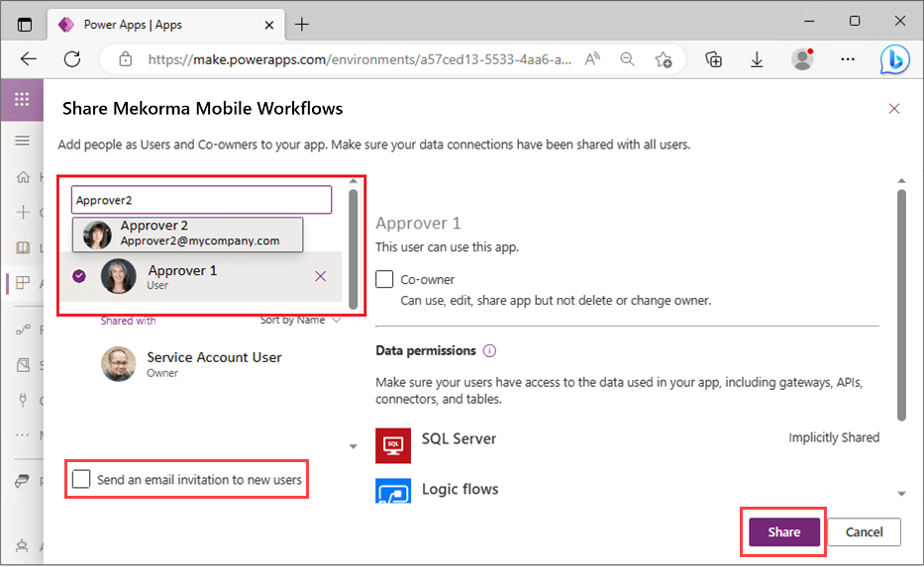Deselect Approver 1 checkmark circle
924x567 pixels.
click(79, 275)
